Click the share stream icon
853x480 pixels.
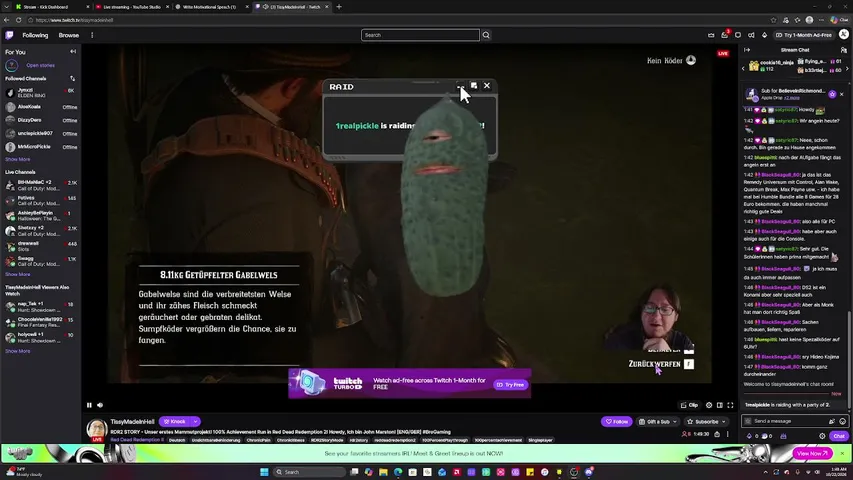pos(717,434)
